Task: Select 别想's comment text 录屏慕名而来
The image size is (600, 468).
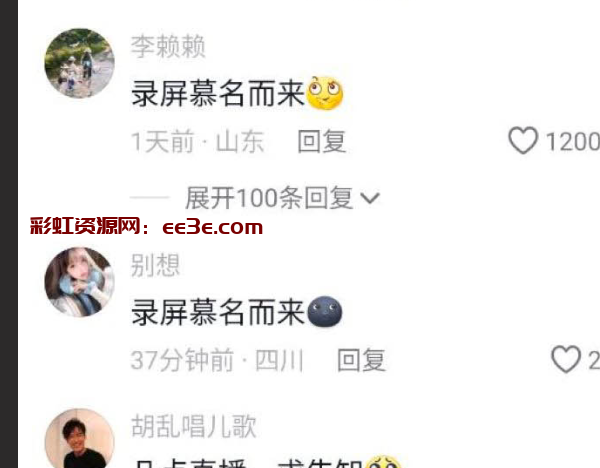Action: click(217, 312)
